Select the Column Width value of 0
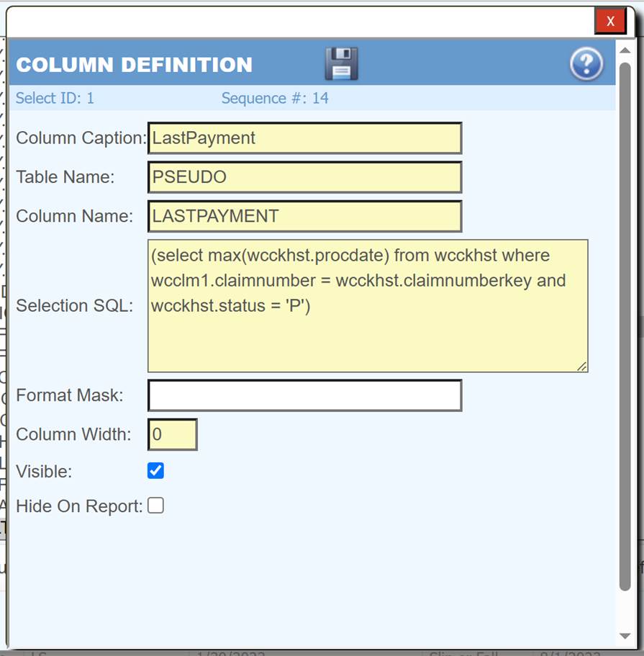Viewport: 644px width, 656px height. pyautogui.click(x=172, y=433)
